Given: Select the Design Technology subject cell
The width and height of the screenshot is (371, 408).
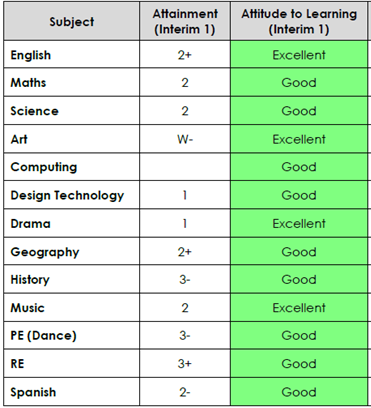Looking at the screenshot, I should 72,195.
